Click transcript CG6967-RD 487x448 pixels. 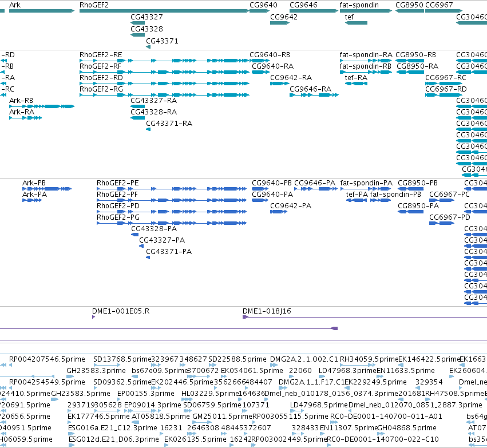(x=444, y=95)
